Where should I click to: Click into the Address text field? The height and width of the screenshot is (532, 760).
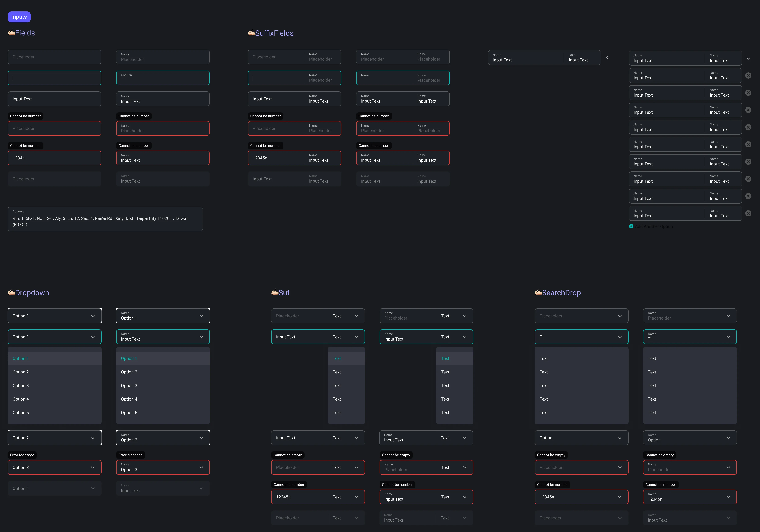(105, 219)
